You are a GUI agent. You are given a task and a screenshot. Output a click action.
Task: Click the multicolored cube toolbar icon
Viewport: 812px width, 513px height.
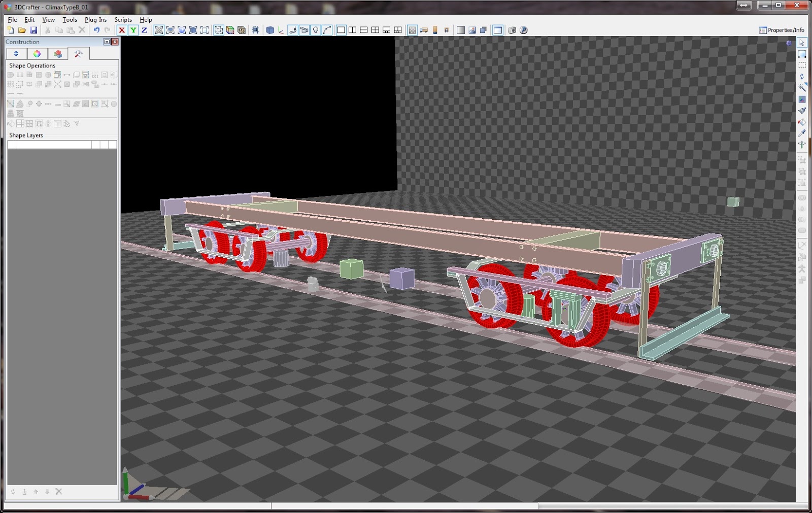[x=230, y=30]
